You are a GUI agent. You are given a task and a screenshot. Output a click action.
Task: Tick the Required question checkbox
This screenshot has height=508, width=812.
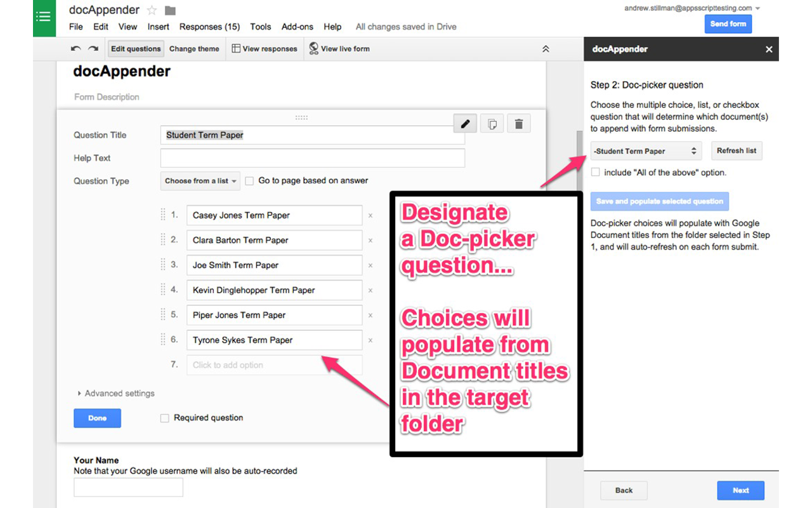coord(164,418)
